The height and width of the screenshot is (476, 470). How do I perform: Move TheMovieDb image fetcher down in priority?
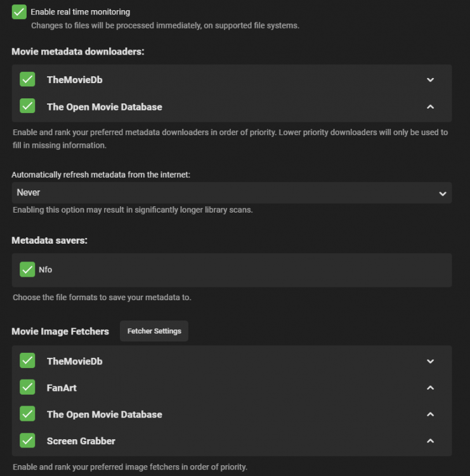tap(430, 361)
